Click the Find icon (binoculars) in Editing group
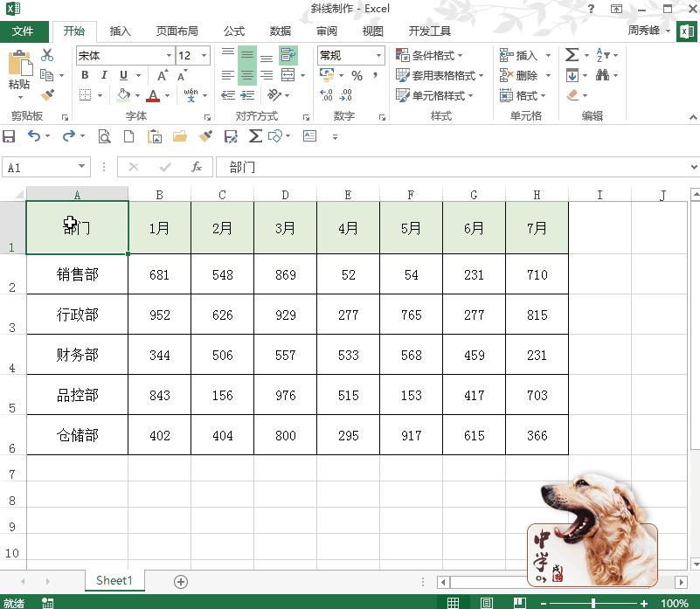The width and height of the screenshot is (700, 609). tap(605, 74)
